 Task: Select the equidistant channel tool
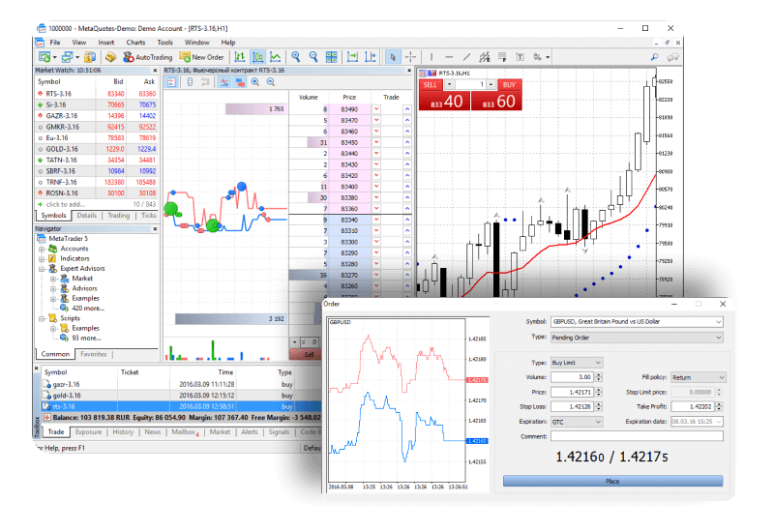pyautogui.click(x=485, y=57)
